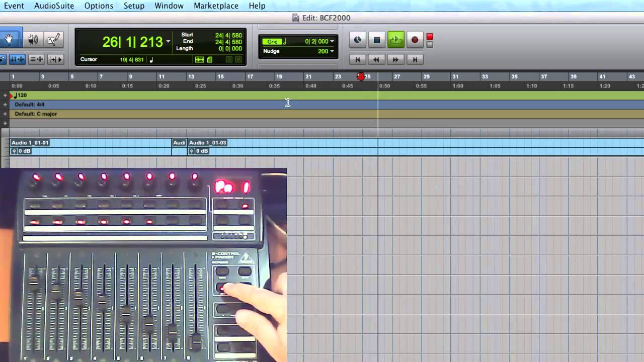The height and width of the screenshot is (362, 644).
Task: Click the Cursor position 19|4|631 readout
Action: click(x=132, y=60)
